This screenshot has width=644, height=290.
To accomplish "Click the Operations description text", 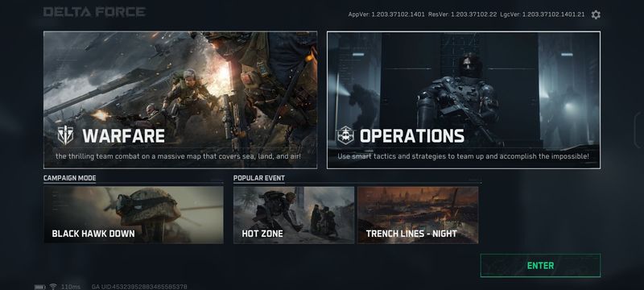I will (x=464, y=156).
